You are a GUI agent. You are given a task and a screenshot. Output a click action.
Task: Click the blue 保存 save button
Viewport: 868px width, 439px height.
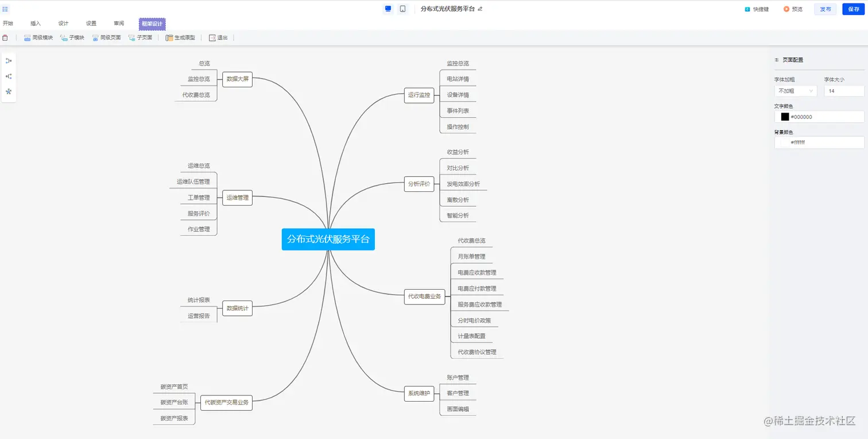854,9
